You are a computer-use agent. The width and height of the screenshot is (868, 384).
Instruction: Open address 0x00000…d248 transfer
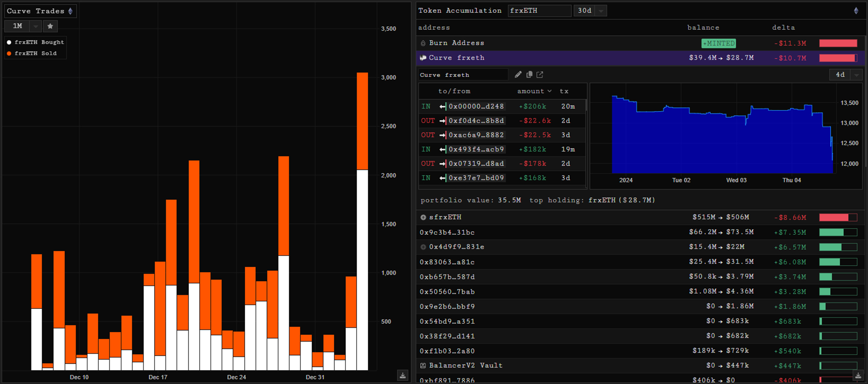476,106
